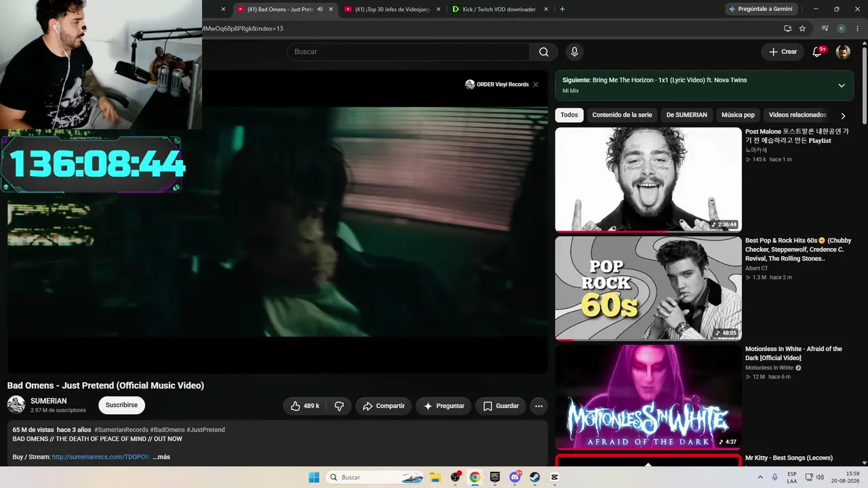Open the YouTube account avatar menu
868x488 pixels.
tap(843, 52)
